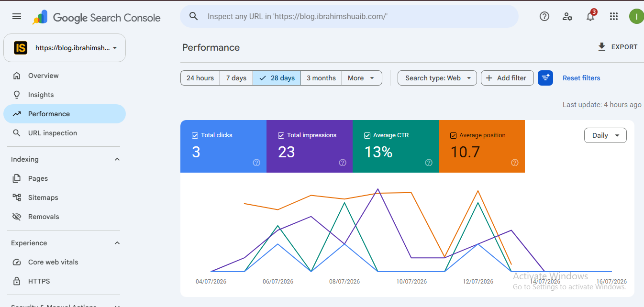644x307 pixels.
Task: Click the 08/07/2026 date on chart axis
Action: coord(344,282)
